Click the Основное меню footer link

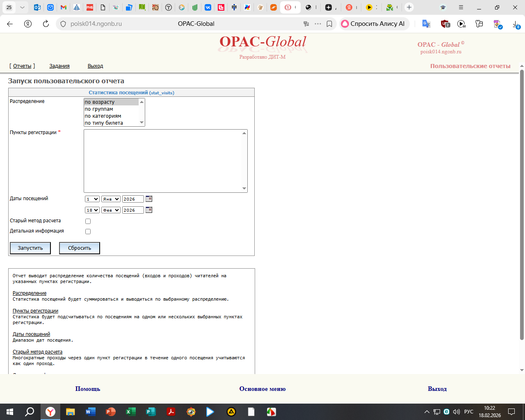262,389
